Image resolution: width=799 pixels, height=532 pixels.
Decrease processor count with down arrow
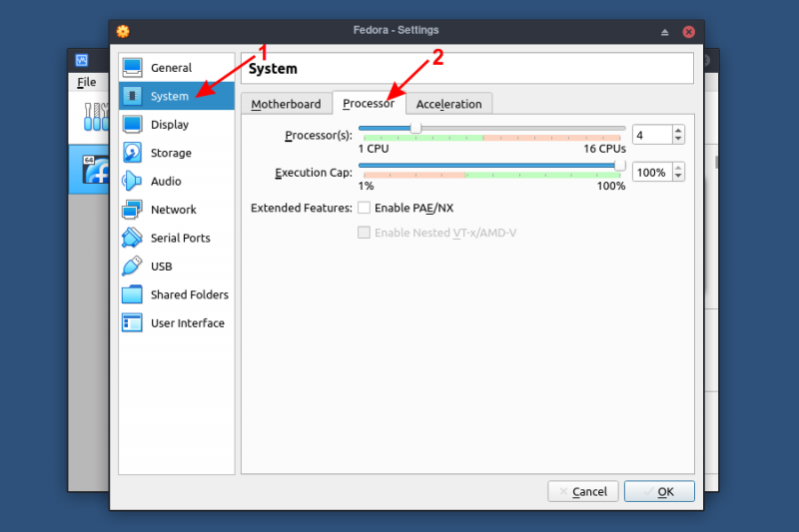click(678, 139)
